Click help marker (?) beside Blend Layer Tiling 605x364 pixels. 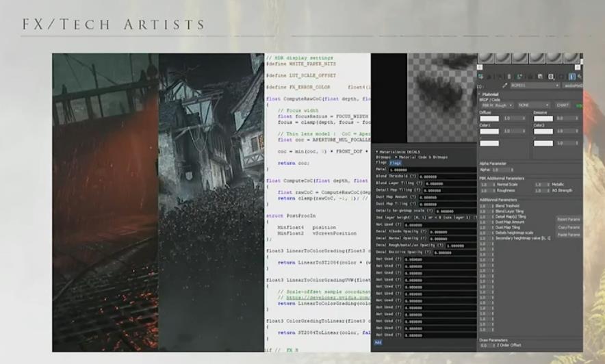coord(420,183)
